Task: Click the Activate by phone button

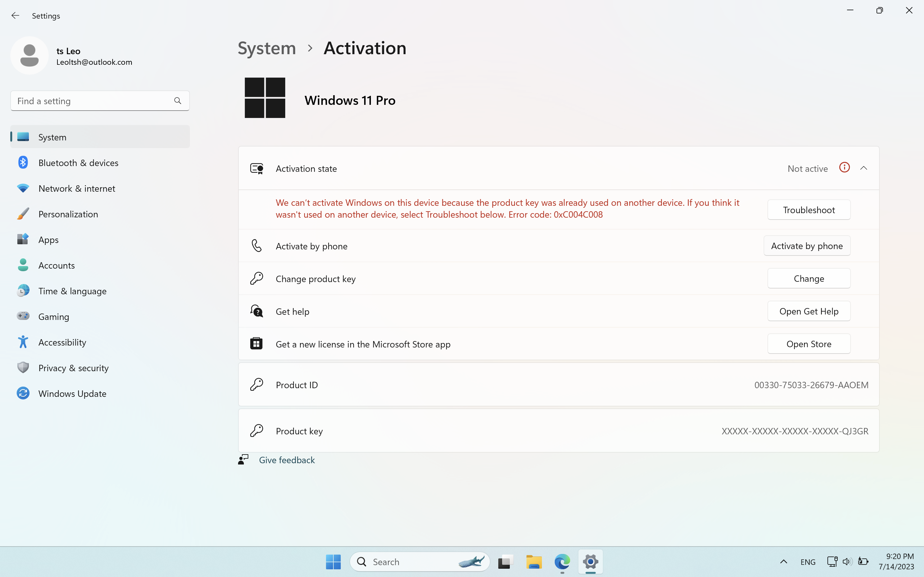Action: 807,246
